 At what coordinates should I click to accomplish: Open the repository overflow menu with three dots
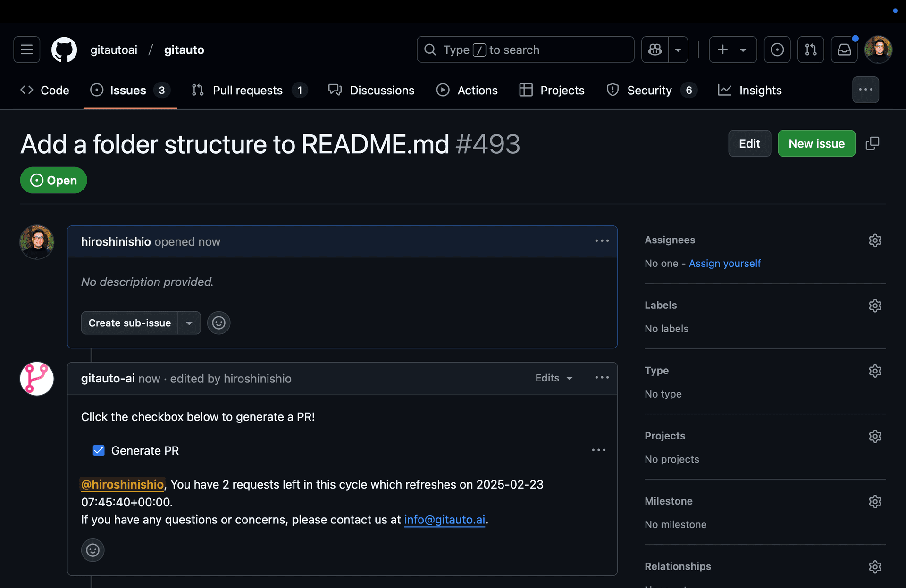[865, 90]
